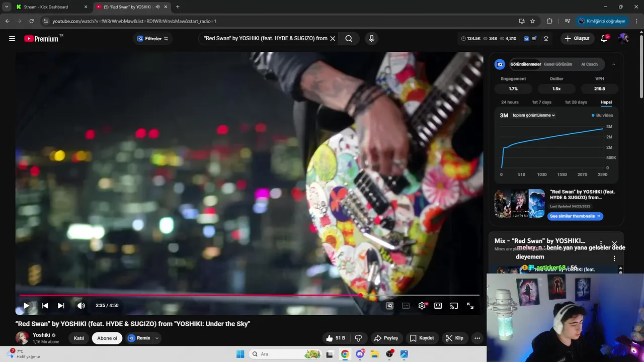Viewport: 644px width, 362px height.
Task: Open the Yoshiki channel name link
Action: (x=41, y=335)
